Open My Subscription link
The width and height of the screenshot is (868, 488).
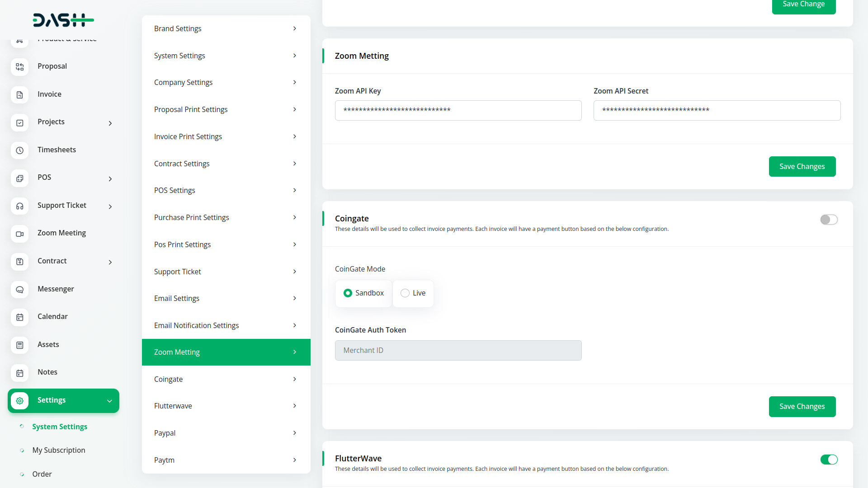pyautogui.click(x=59, y=450)
